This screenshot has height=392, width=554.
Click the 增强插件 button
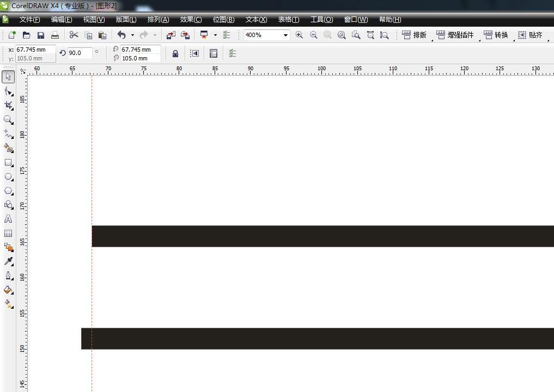[455, 35]
